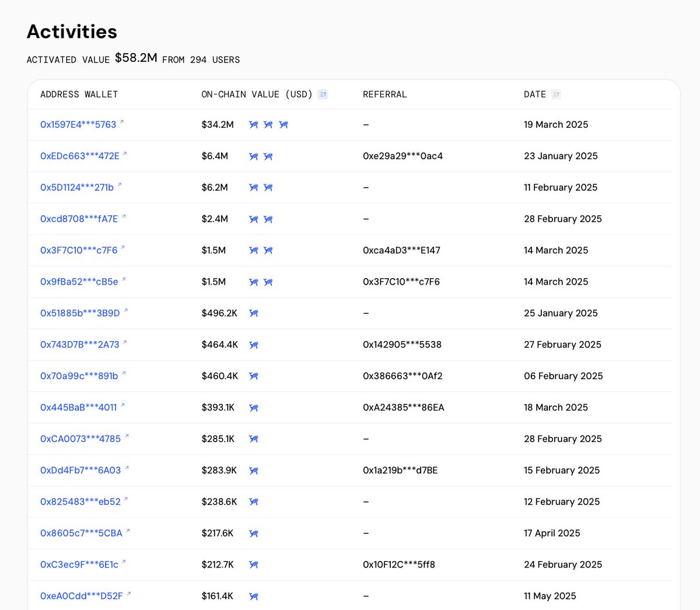Open external link icon beside 0x825483***eb52
This screenshot has width=700, height=610.
pos(126,500)
